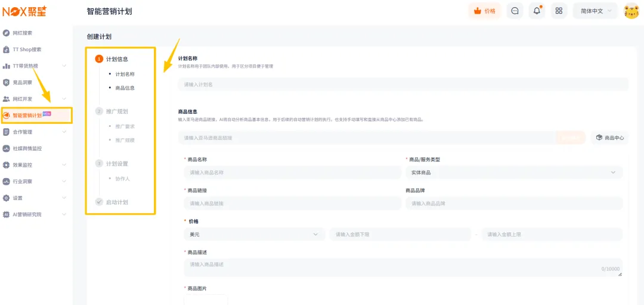Image resolution: width=644 pixels, height=305 pixels.
Task: Open the notification bell
Action: click(x=537, y=11)
